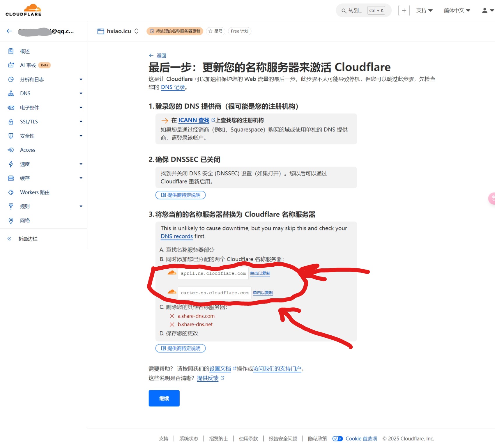Open 访问我们的支持门户 link
495x448 pixels.
(277, 369)
